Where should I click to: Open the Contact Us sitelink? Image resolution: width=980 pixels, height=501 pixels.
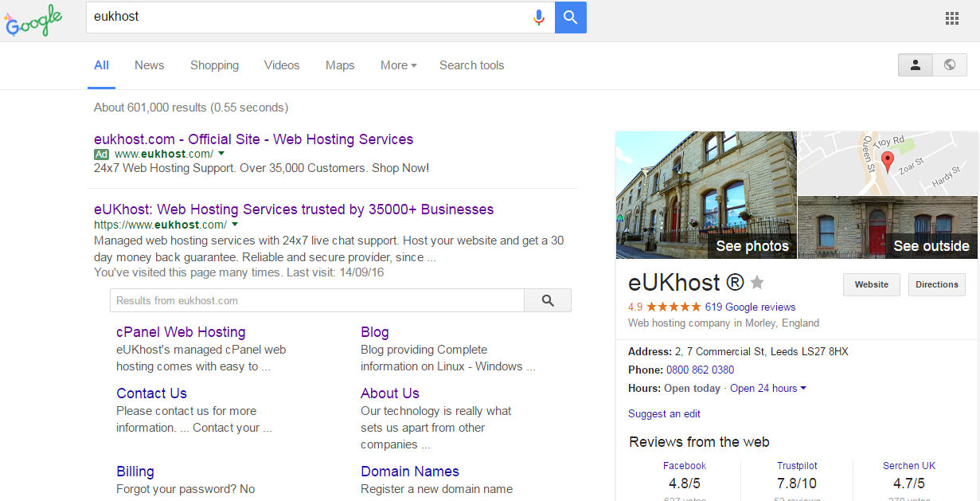tap(151, 393)
